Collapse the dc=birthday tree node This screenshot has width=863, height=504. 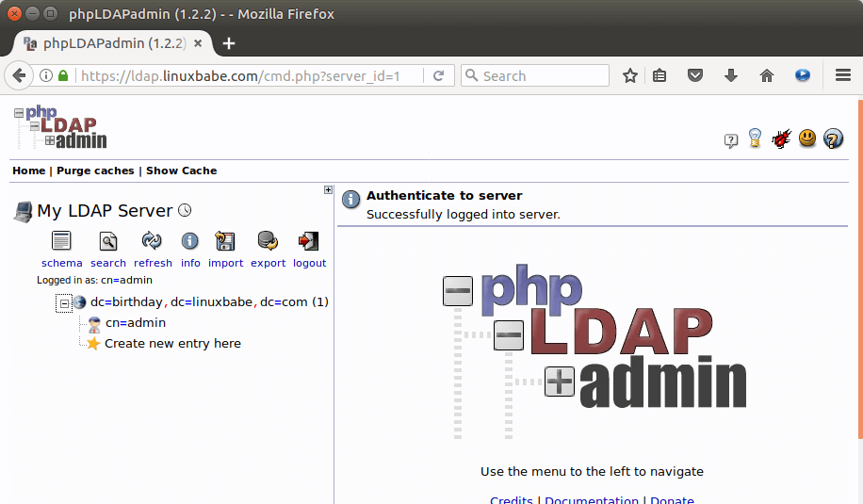[x=64, y=303]
